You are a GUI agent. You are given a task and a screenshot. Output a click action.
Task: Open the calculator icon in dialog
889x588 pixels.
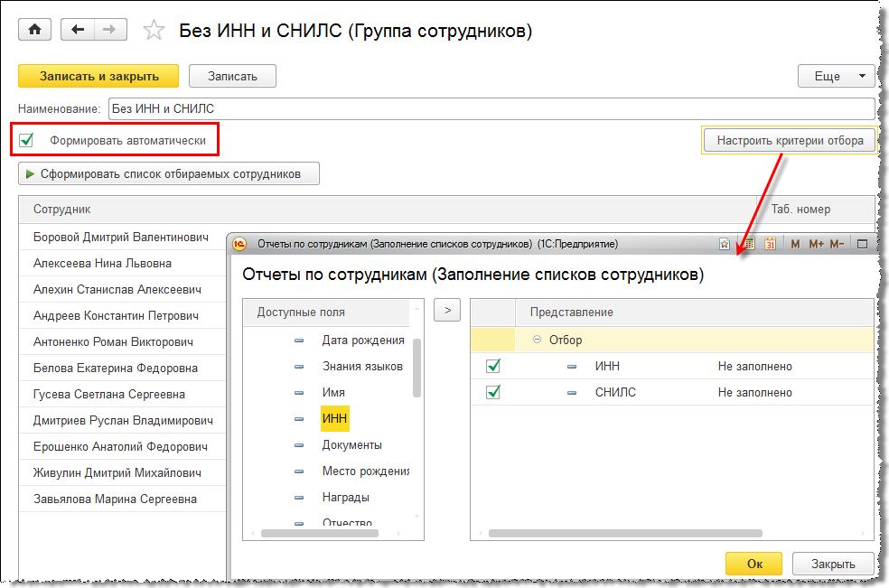[749, 245]
